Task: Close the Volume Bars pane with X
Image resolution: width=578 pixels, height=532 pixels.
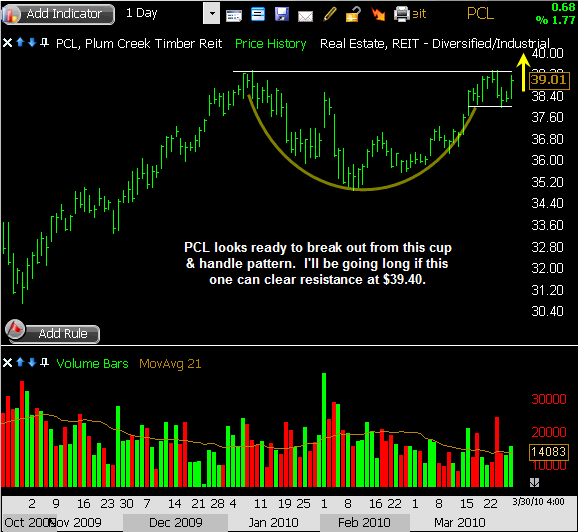Action: pyautogui.click(x=7, y=363)
